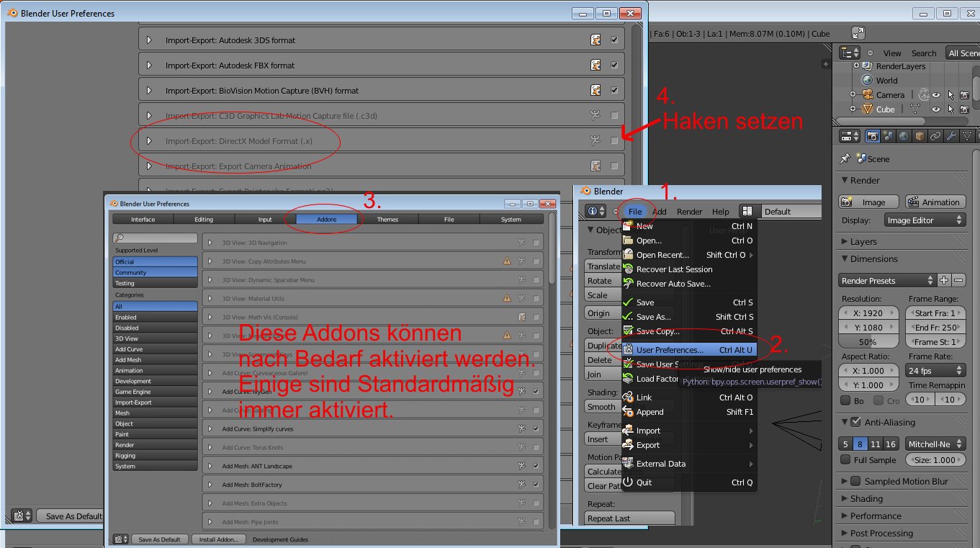
Task: Click the New file icon in File menu
Action: click(628, 226)
